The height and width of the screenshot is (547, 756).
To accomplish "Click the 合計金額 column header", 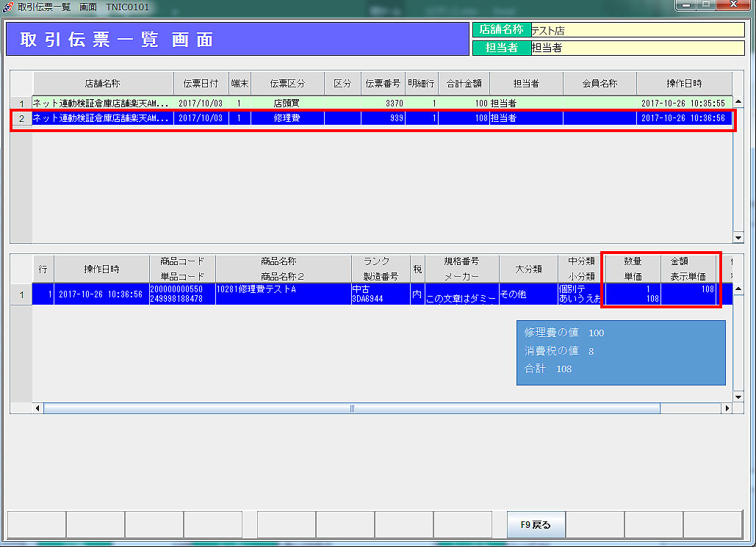I will (x=464, y=84).
